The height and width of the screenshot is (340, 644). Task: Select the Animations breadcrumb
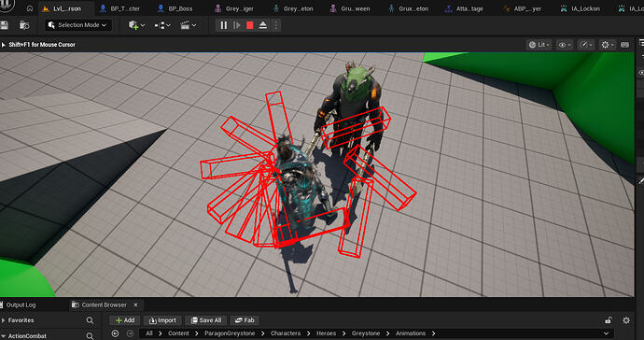[411, 333]
